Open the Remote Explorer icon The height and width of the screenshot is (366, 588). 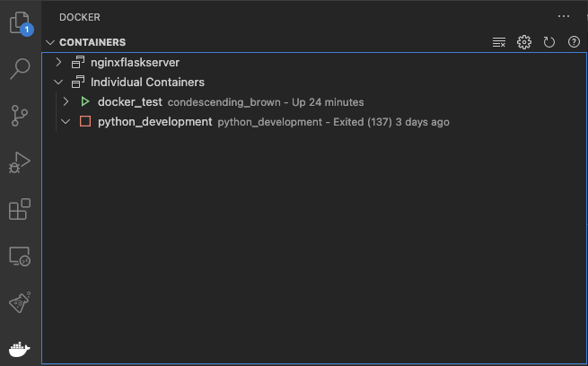(20, 257)
